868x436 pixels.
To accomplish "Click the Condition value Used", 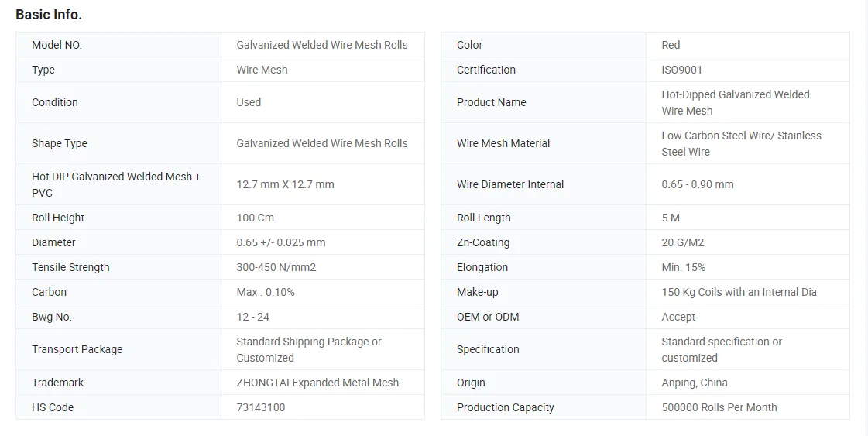I will pos(249,102).
